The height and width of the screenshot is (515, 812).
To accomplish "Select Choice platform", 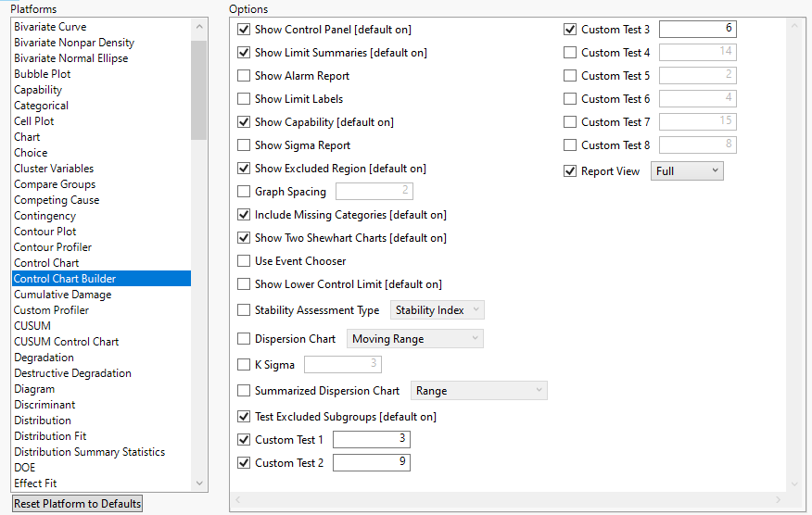I will tap(31, 153).
